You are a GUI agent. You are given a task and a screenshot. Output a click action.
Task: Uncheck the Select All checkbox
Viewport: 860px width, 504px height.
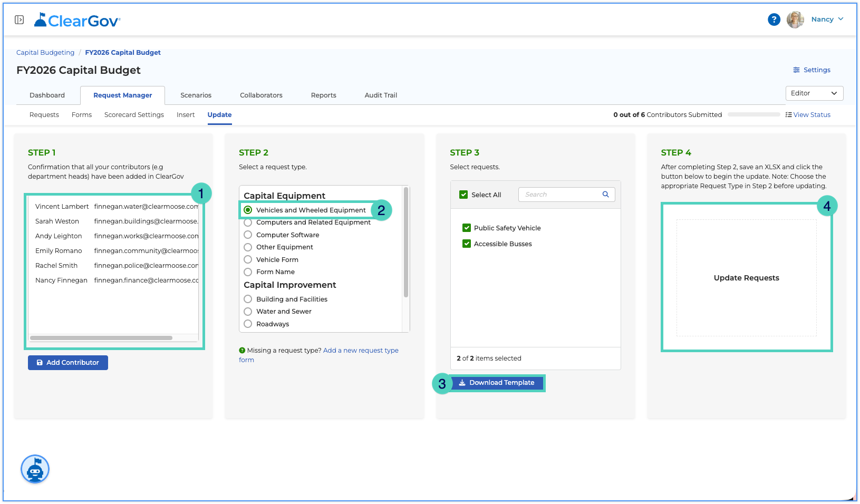coord(463,195)
